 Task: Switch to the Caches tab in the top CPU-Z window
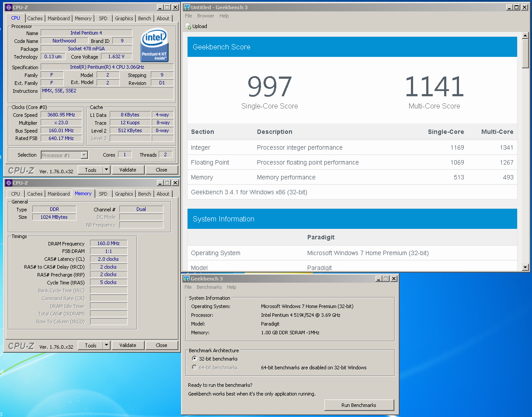pyautogui.click(x=35, y=18)
